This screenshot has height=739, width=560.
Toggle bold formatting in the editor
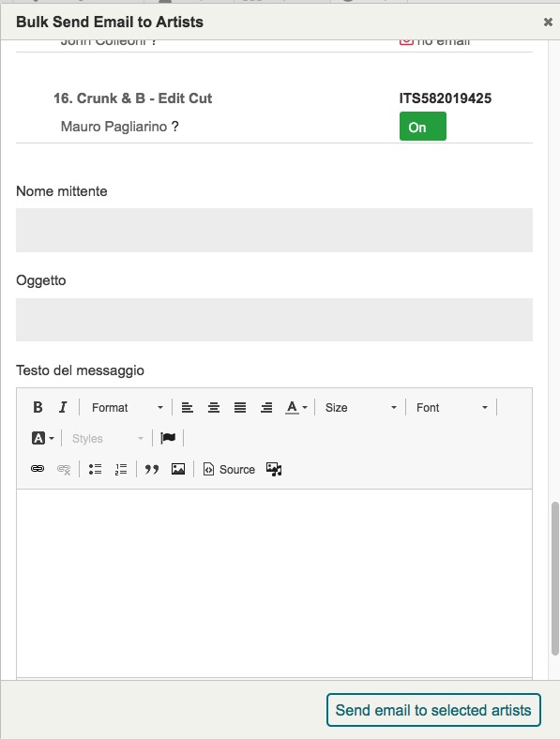coord(38,407)
